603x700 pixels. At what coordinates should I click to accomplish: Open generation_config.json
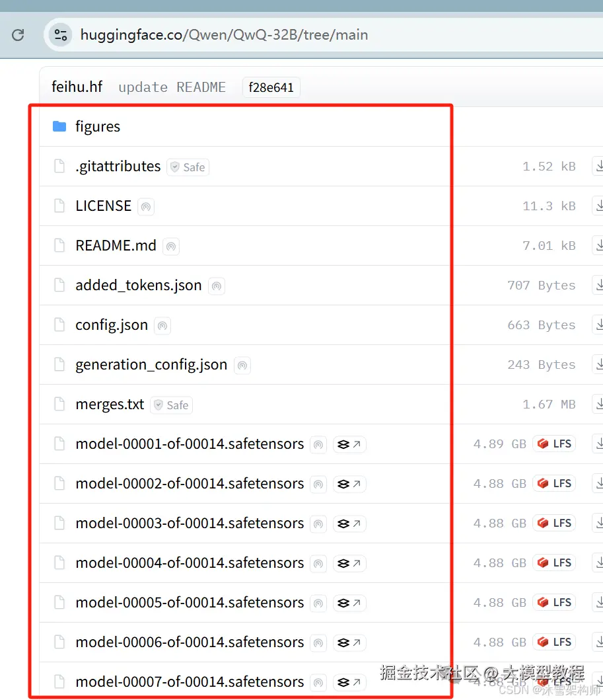click(151, 365)
